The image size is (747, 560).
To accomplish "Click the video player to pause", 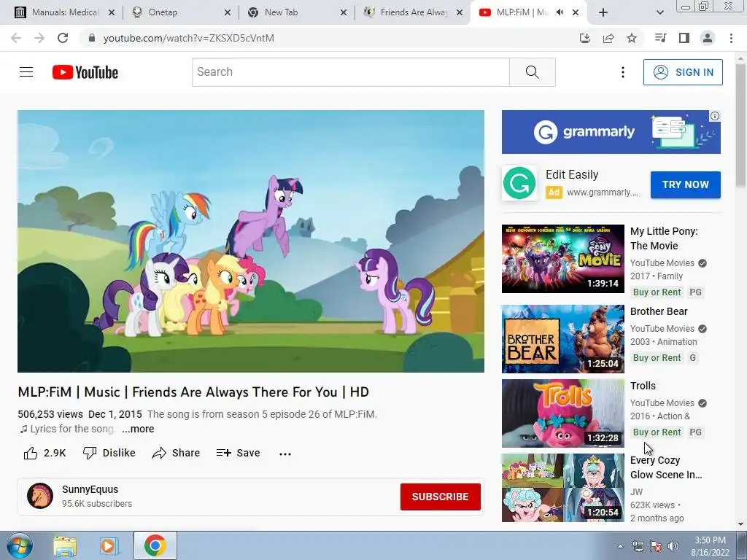I will [x=251, y=241].
